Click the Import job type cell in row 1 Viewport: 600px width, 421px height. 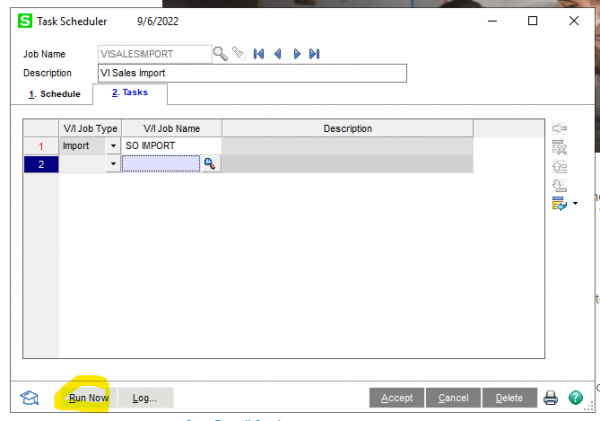click(82, 146)
